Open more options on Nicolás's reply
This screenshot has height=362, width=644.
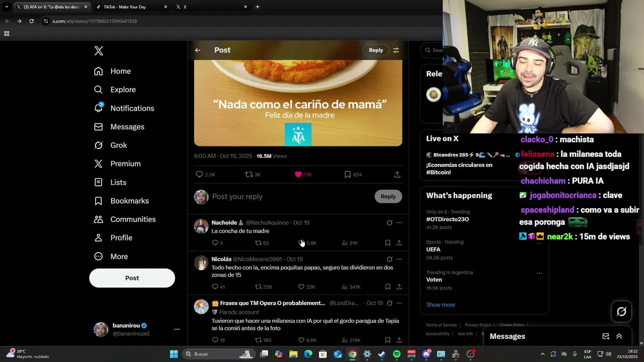pos(399,259)
